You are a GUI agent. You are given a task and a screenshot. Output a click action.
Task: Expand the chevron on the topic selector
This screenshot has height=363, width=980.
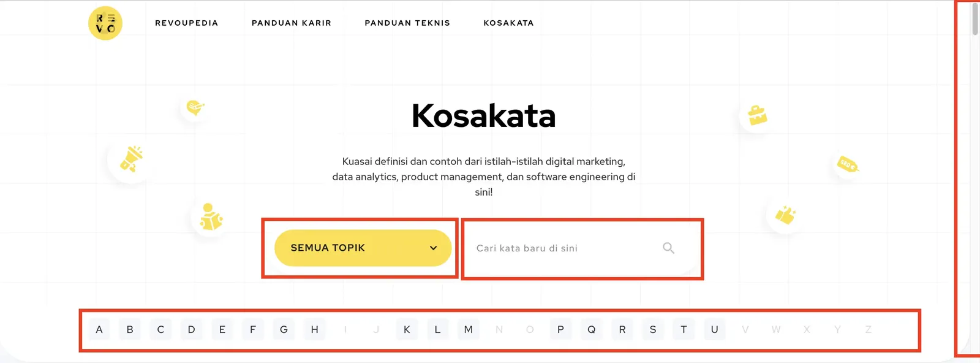[433, 248]
